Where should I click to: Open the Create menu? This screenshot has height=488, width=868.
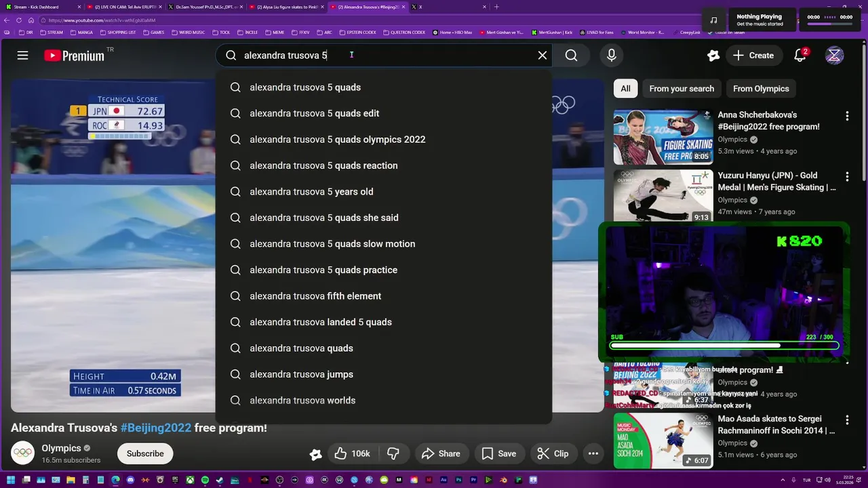[753, 56]
